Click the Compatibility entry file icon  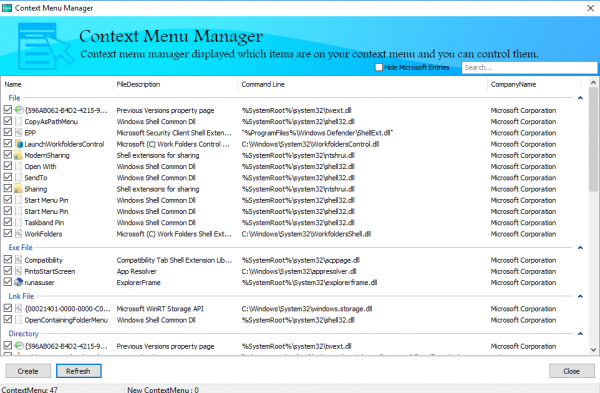point(18,260)
